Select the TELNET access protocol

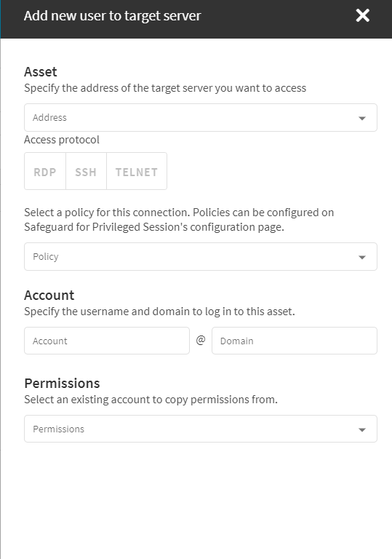pyautogui.click(x=137, y=172)
